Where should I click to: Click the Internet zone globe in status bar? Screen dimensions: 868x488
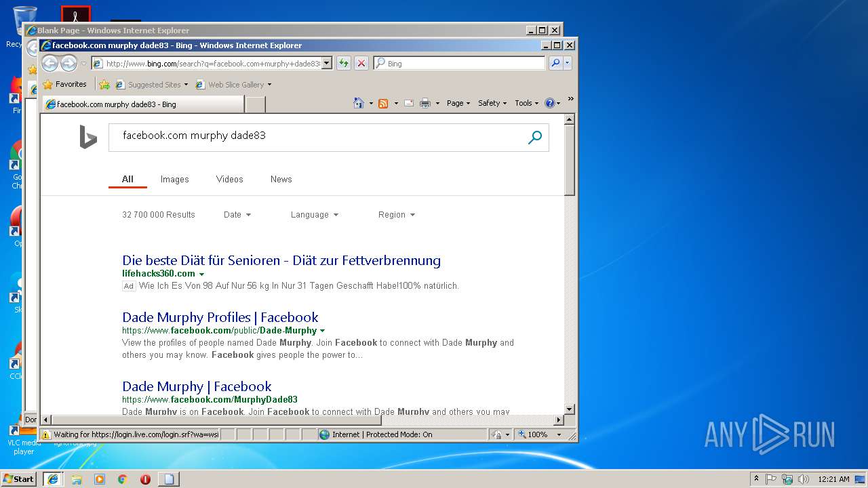[x=324, y=434]
